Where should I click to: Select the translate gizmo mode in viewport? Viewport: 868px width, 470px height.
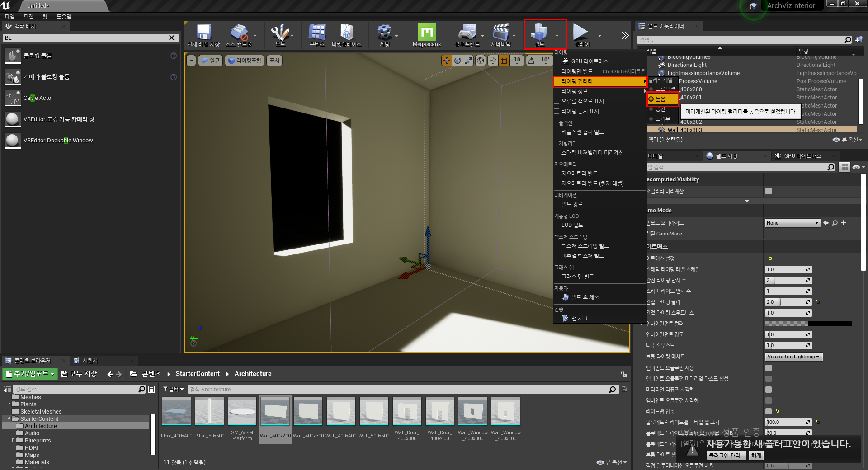(x=447, y=61)
